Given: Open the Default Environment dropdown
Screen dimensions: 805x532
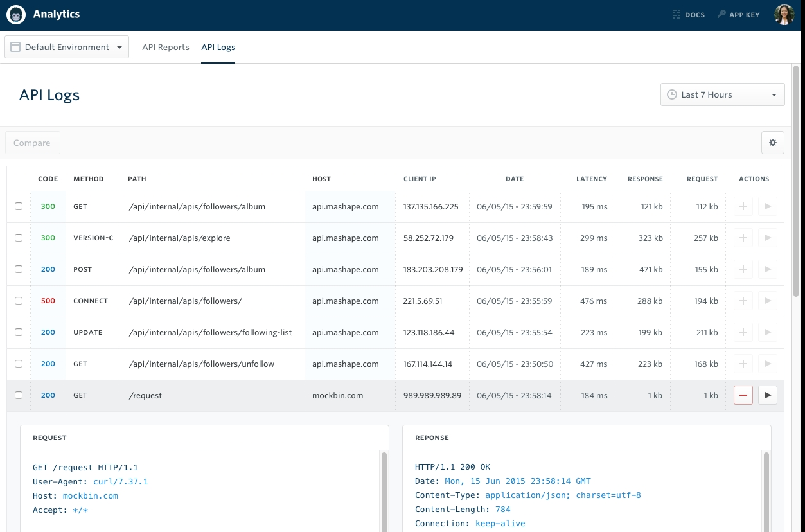Looking at the screenshot, I should 67,47.
